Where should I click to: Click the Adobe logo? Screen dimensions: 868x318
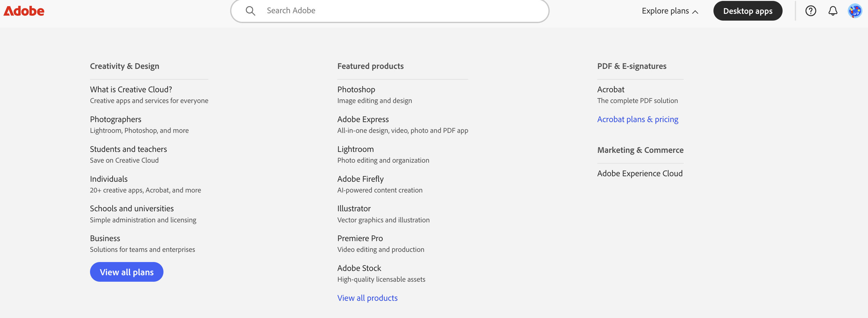24,11
